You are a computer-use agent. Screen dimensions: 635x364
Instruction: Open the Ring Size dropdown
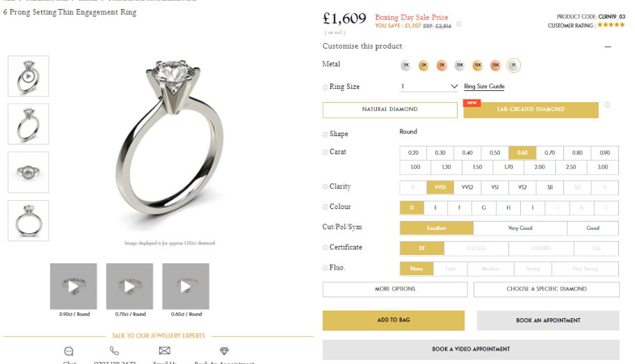(428, 86)
